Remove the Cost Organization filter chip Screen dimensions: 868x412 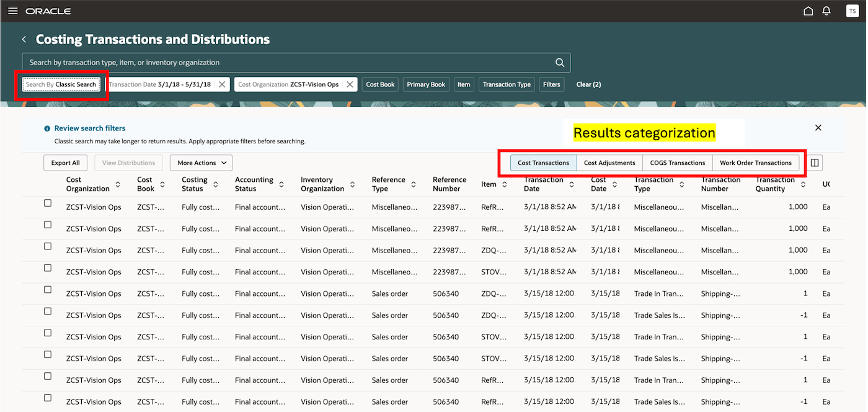tap(350, 84)
